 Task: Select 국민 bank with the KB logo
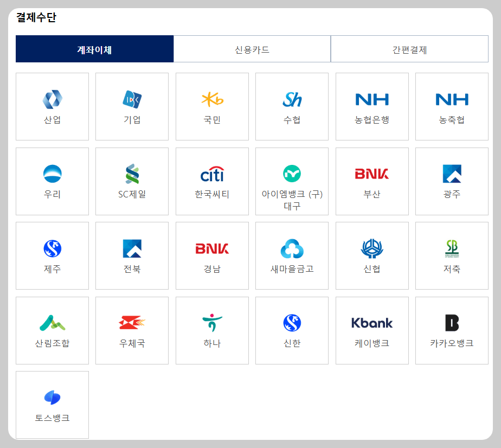pos(212,106)
